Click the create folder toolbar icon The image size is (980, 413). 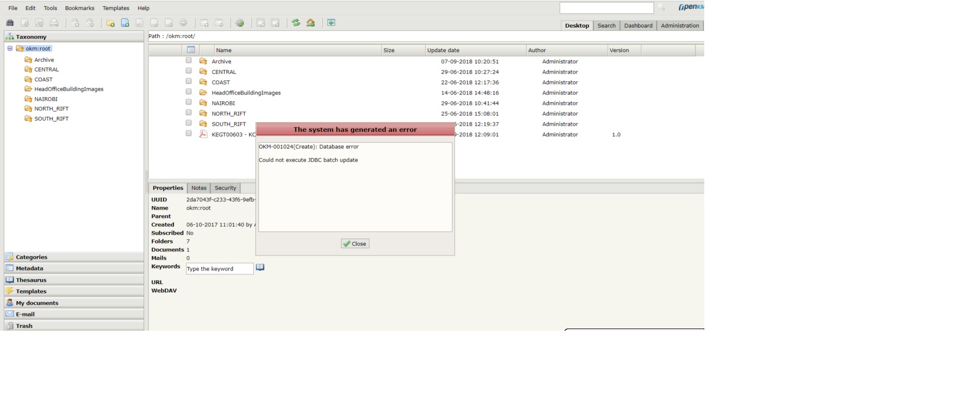(111, 23)
